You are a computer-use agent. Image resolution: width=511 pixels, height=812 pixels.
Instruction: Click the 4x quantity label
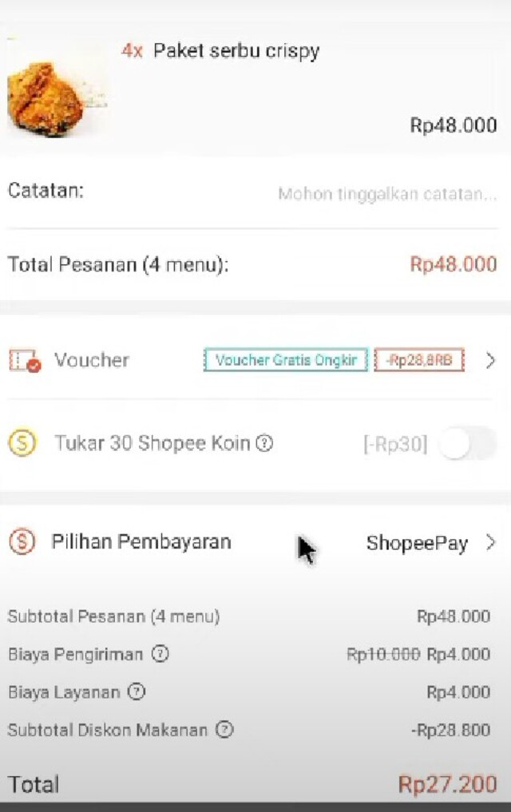pos(132,50)
